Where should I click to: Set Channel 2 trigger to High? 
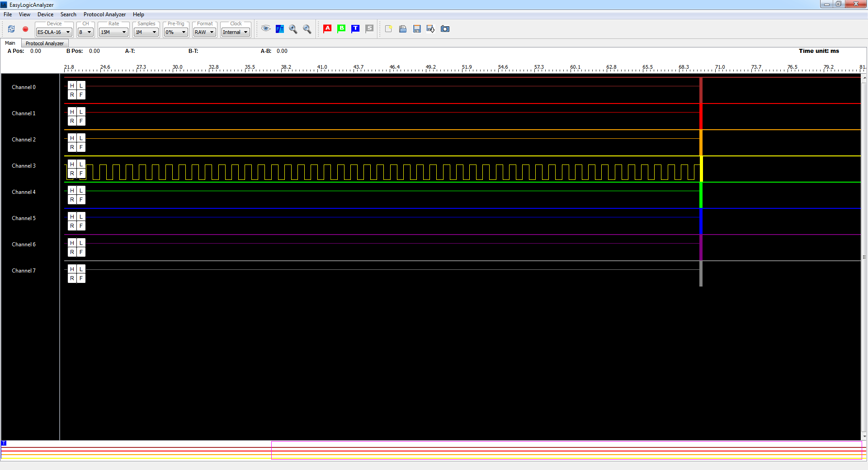click(72, 138)
